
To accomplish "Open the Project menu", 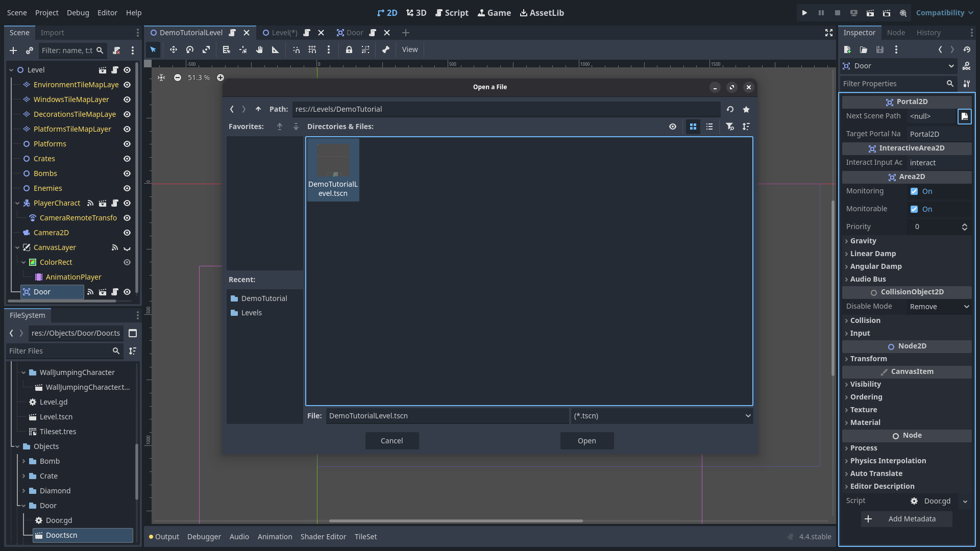I will [x=46, y=13].
